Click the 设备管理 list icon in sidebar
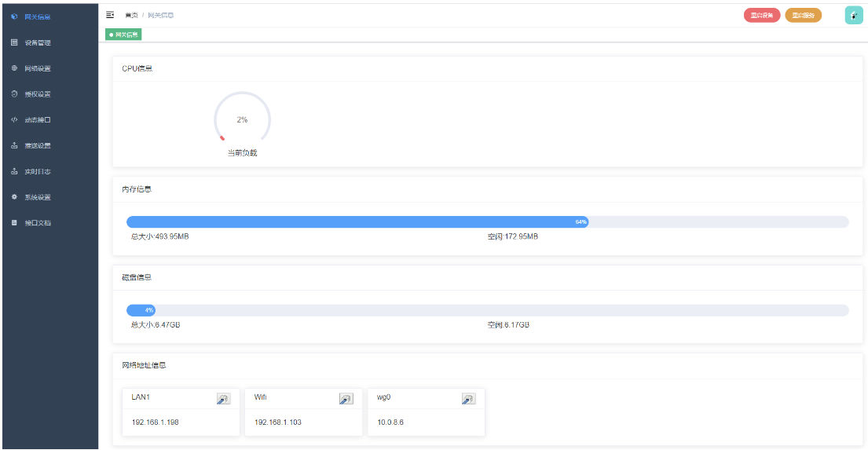The height and width of the screenshot is (450, 868). pyautogui.click(x=14, y=42)
